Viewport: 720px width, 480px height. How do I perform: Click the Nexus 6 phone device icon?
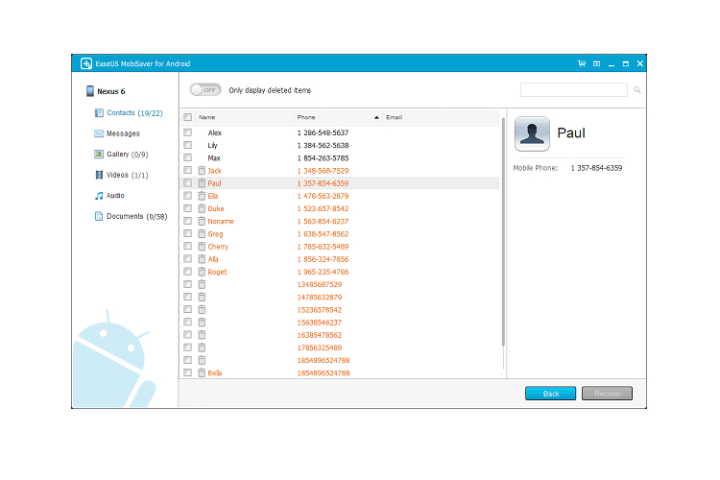tap(90, 91)
